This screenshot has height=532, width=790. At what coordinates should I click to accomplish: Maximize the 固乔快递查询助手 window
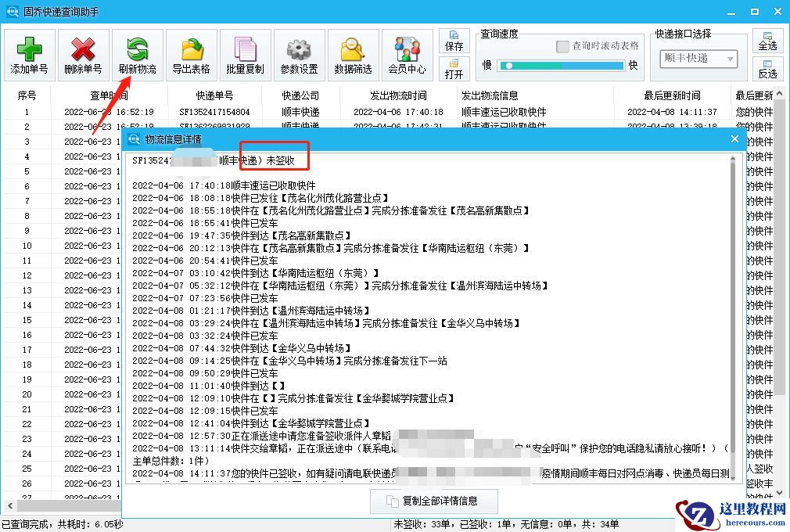click(x=754, y=12)
